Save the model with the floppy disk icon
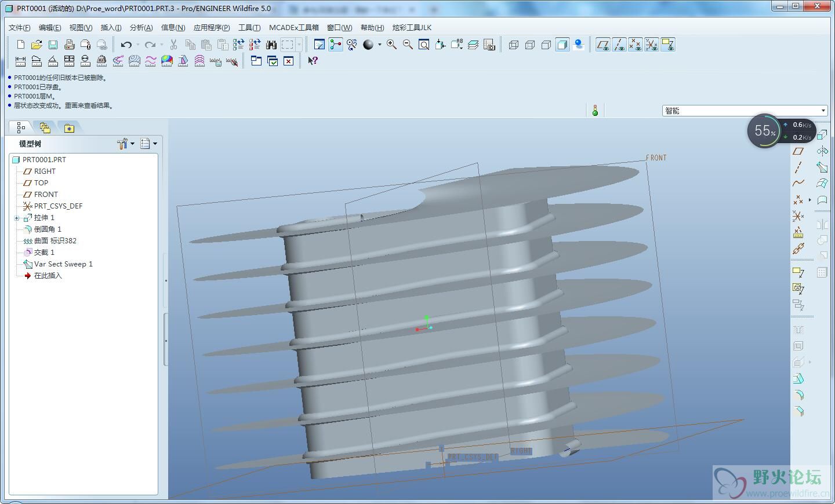835x504 pixels. coord(53,45)
